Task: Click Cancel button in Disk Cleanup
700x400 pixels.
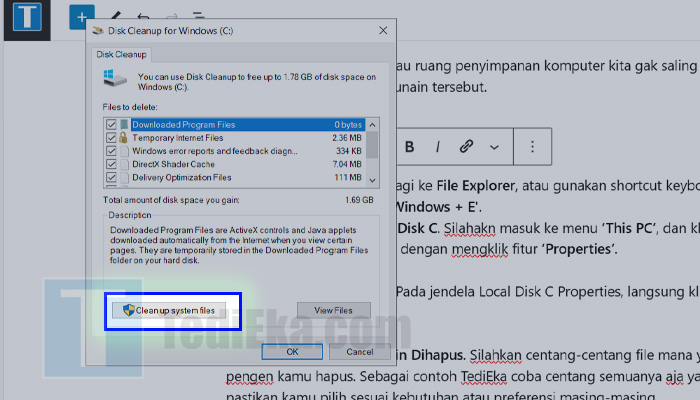Action: [x=360, y=352]
